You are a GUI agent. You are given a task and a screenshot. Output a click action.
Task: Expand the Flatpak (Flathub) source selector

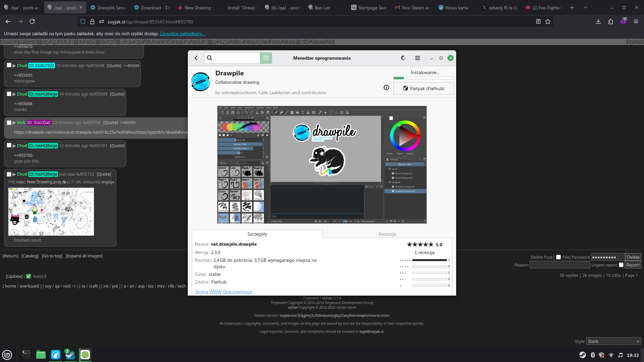(x=423, y=88)
